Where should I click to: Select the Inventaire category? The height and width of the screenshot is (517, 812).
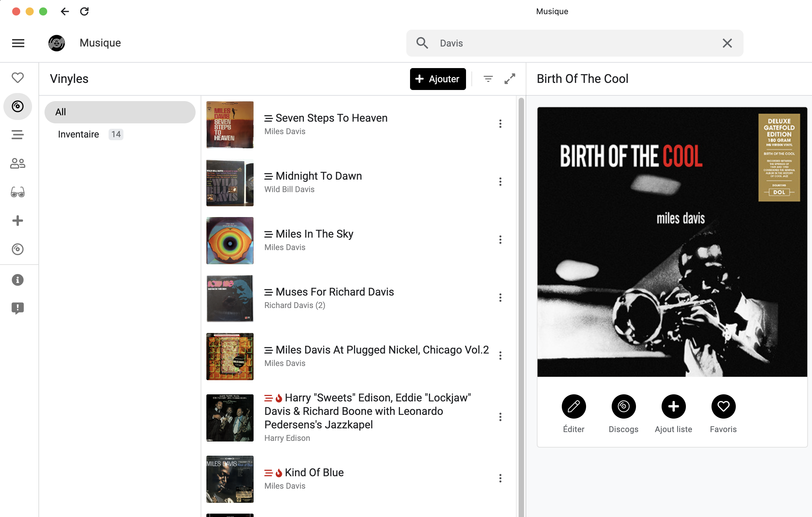tap(79, 134)
